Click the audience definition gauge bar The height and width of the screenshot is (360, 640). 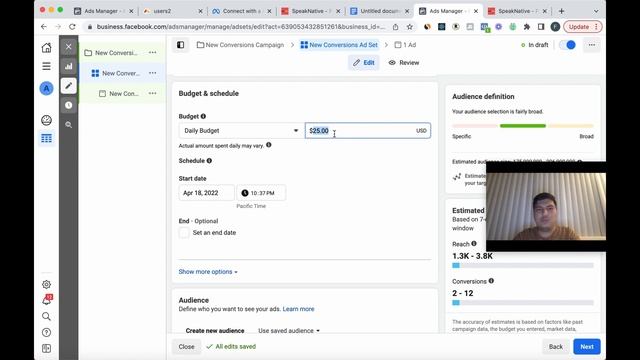[523, 126]
